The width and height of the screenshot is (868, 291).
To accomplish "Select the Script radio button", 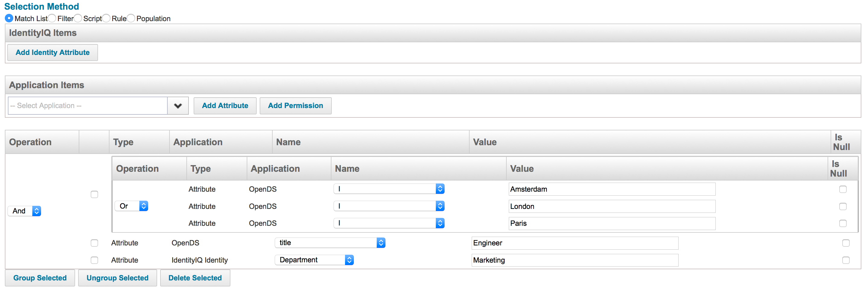I will tap(78, 18).
